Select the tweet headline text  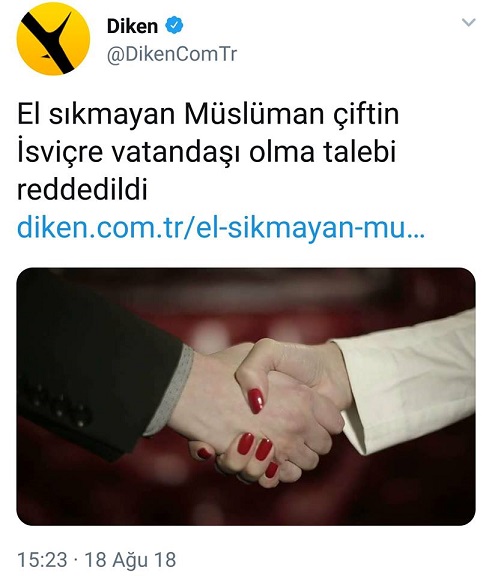208,152
